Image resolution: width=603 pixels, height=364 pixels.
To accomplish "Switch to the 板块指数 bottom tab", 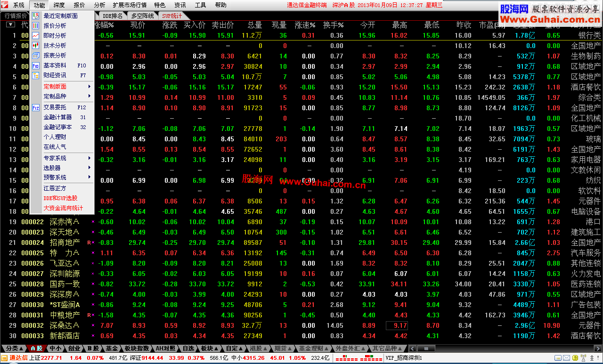I will tap(137, 349).
